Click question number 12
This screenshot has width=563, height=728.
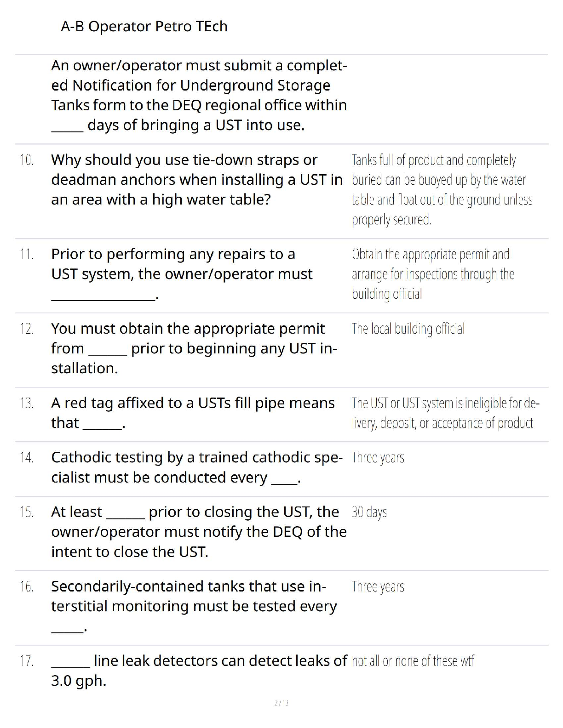[x=27, y=329]
